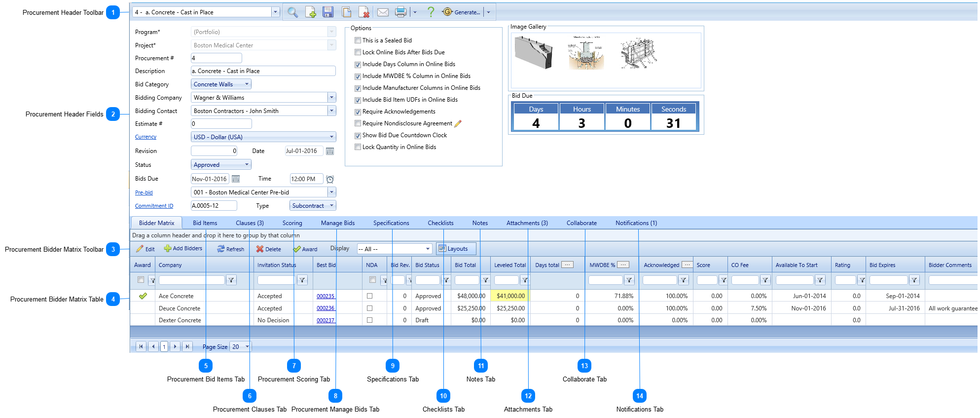Viewport: 980px width, 418px height.
Task: Click the Invitation Status filter icon
Action: tap(302, 280)
